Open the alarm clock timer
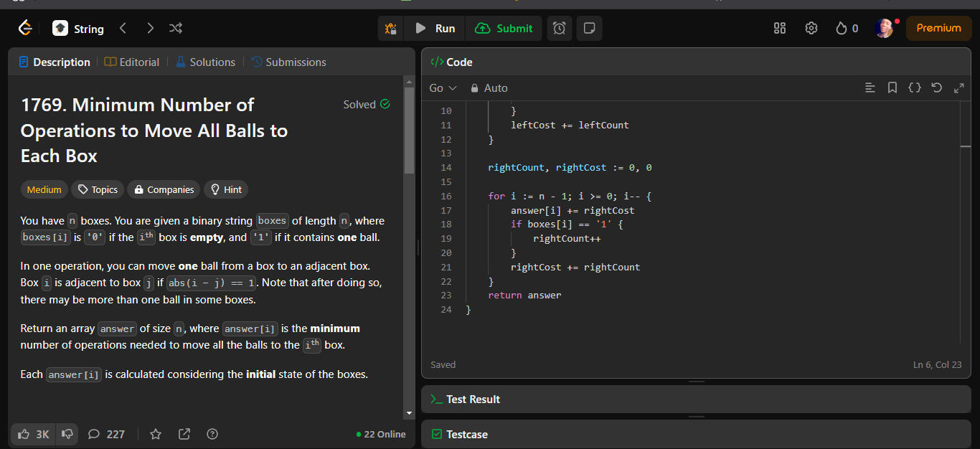The height and width of the screenshot is (449, 980). tap(560, 29)
